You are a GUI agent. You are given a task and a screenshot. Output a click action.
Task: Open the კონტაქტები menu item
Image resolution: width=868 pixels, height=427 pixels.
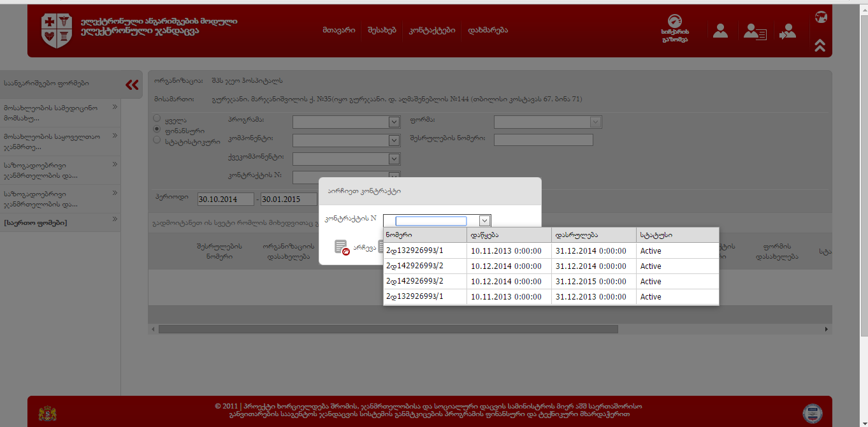coord(432,30)
